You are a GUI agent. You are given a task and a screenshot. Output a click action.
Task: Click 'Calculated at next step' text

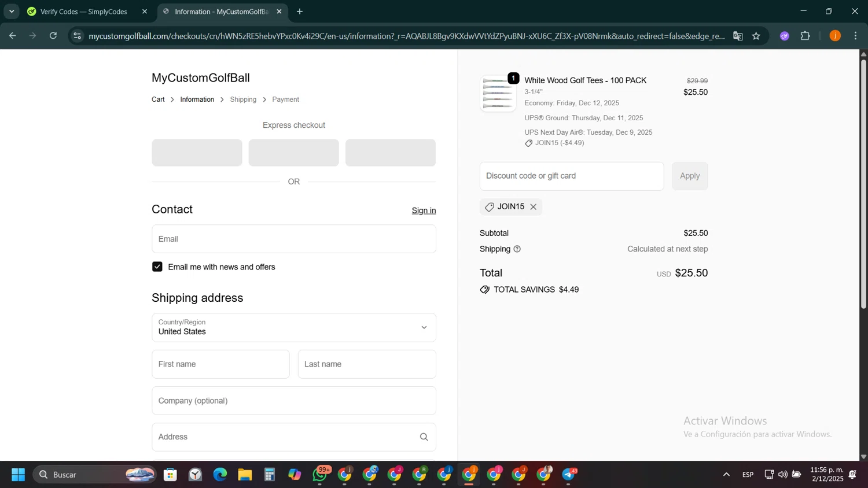coord(668,249)
